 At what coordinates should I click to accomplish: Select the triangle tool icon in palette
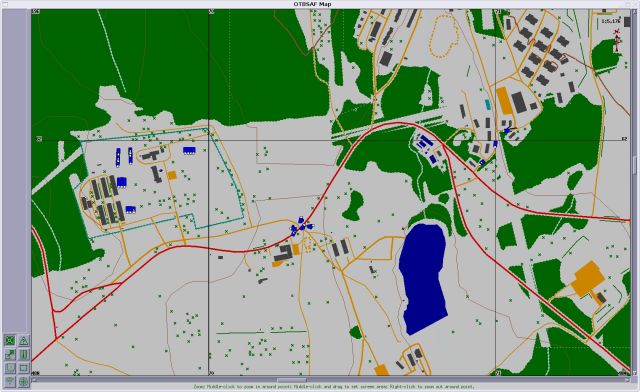point(24,341)
